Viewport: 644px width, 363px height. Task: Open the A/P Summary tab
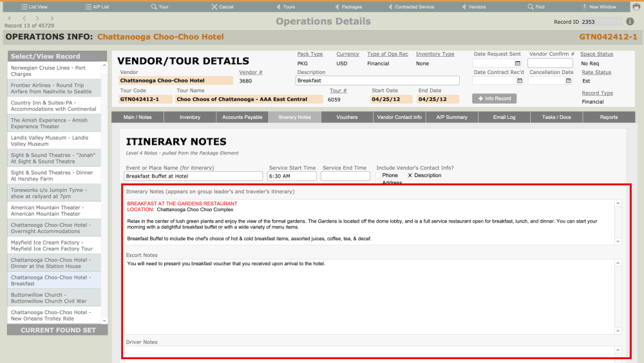point(452,117)
